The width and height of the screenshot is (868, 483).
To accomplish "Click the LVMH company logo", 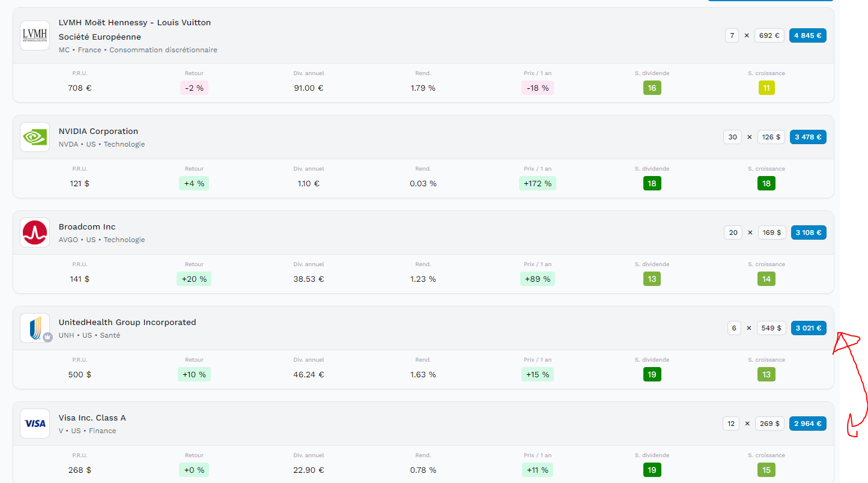I will (x=35, y=35).
